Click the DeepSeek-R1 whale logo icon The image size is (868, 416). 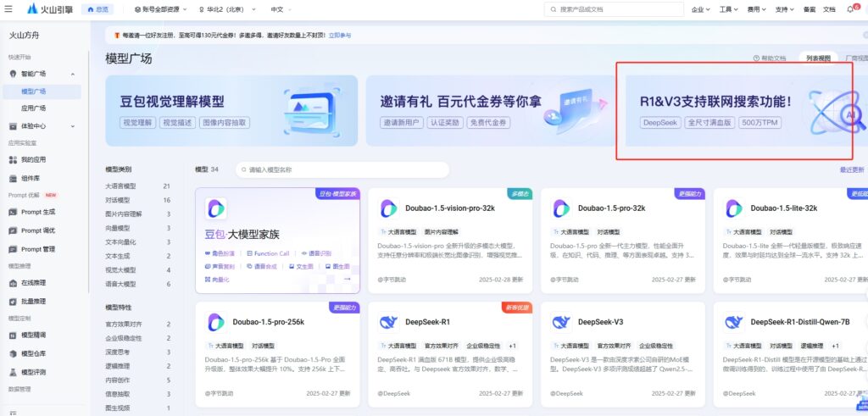tap(389, 322)
